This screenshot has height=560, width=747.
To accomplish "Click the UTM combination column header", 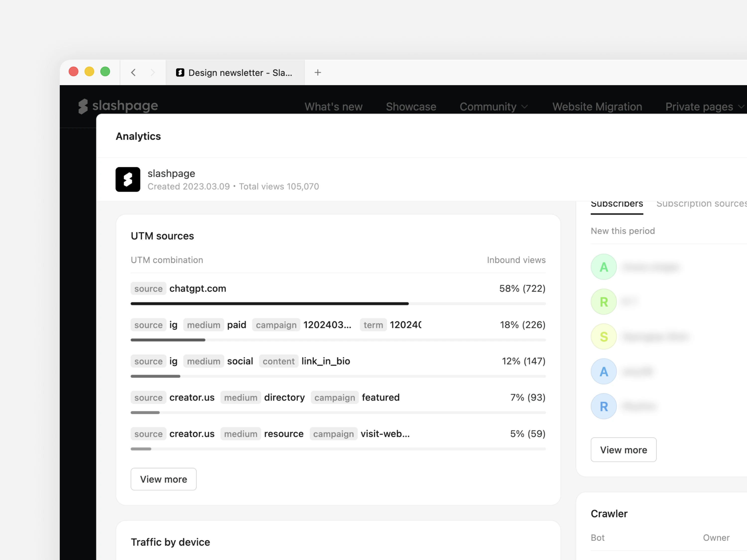I will [167, 260].
